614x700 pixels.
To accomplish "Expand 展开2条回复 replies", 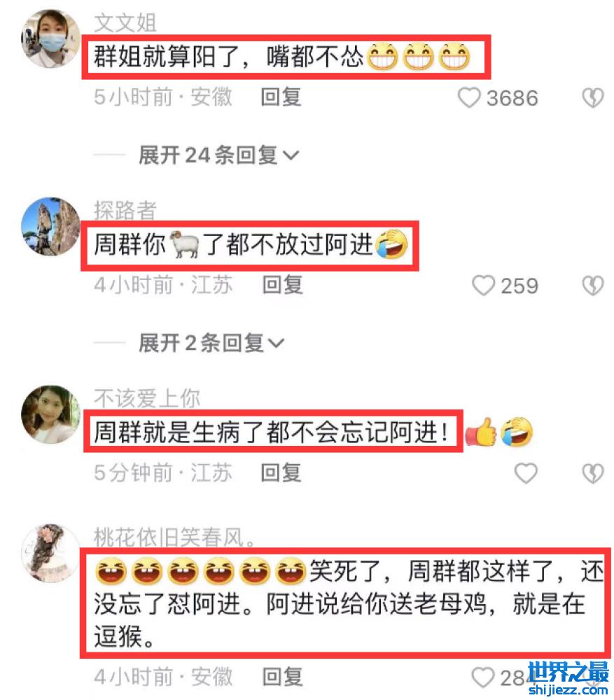I will [211, 343].
